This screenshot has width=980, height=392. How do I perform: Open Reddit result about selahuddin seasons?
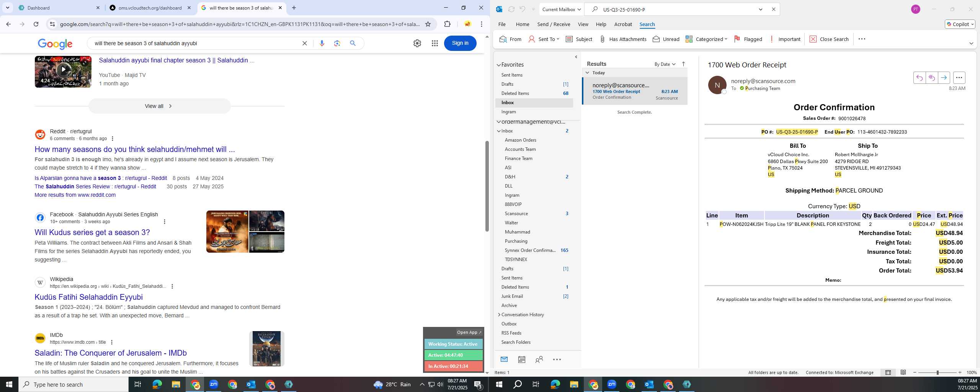135,149
